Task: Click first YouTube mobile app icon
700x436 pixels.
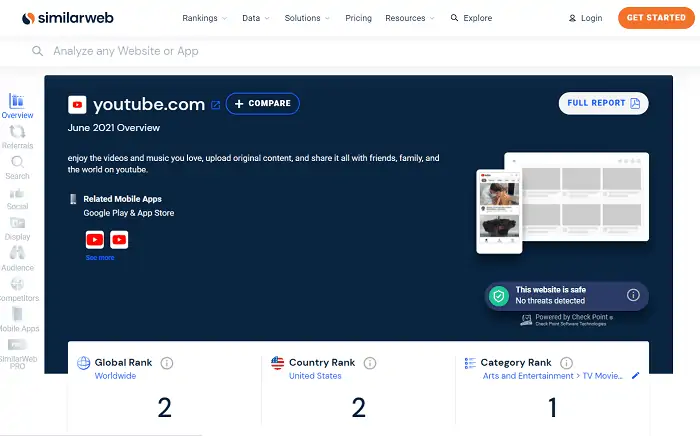Action: tap(94, 239)
